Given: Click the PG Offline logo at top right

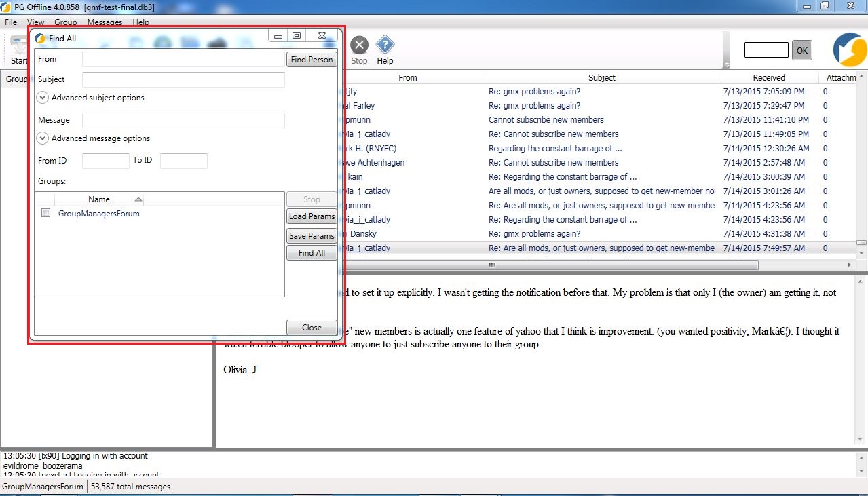Looking at the screenshot, I should [x=850, y=50].
